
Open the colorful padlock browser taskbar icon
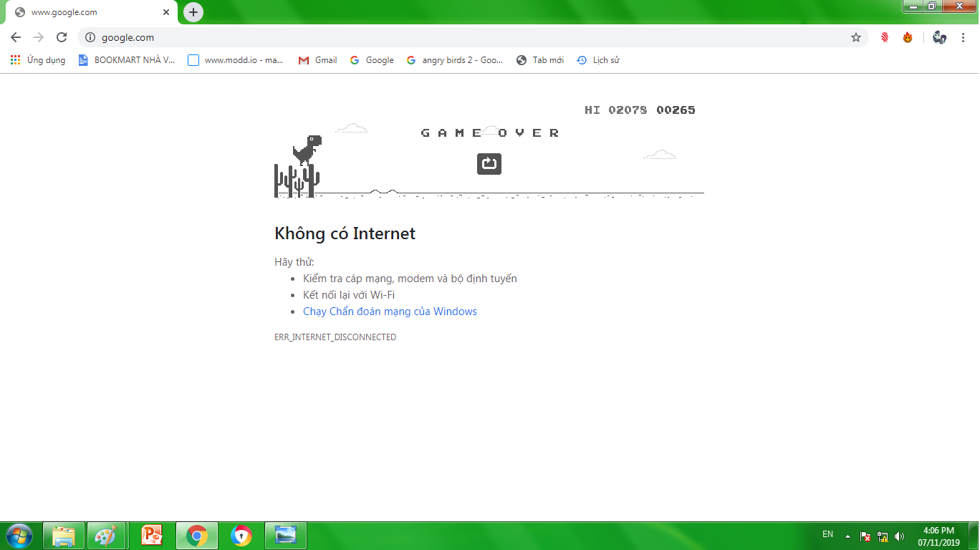pos(241,536)
